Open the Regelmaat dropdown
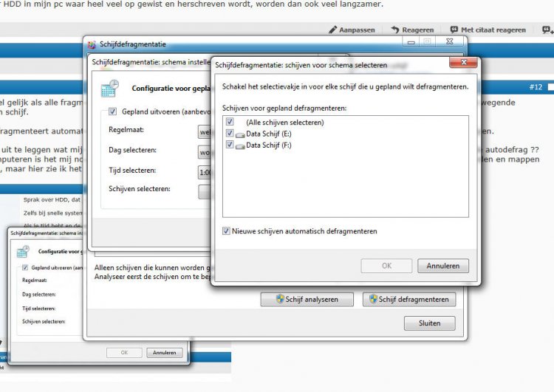Viewport: 554px width, 392px height. pos(204,131)
